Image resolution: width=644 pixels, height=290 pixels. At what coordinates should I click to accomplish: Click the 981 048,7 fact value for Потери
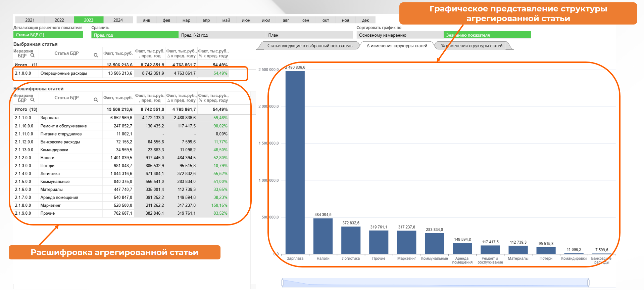click(123, 166)
